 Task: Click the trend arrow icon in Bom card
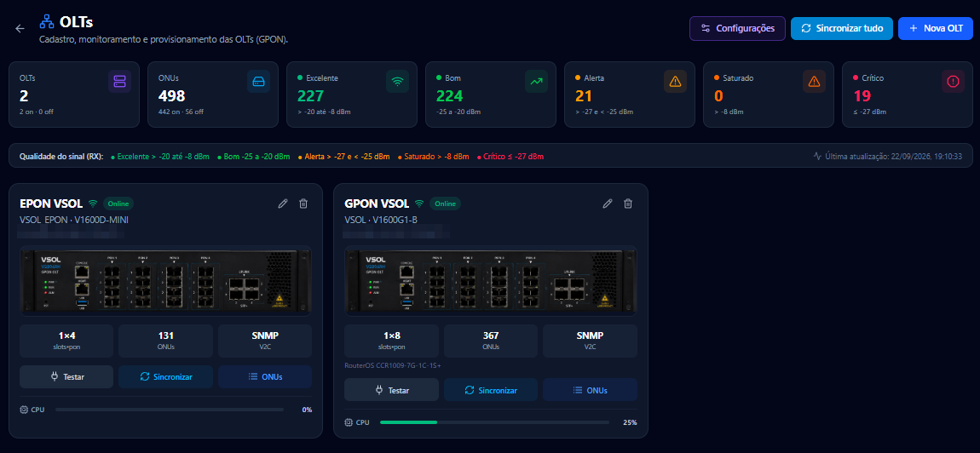click(x=536, y=81)
